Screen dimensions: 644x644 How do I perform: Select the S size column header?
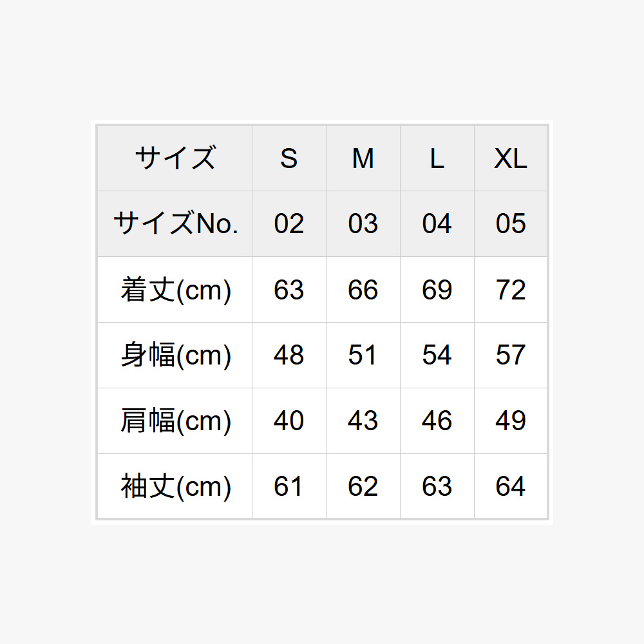289,158
